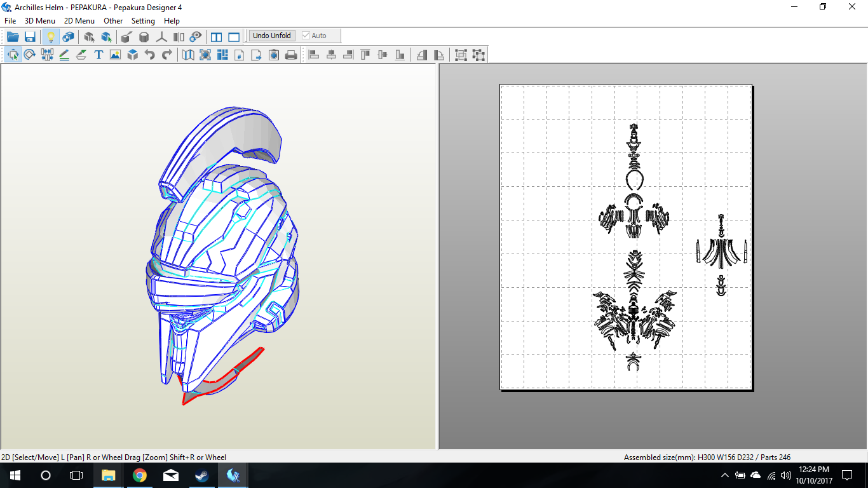Screen dimensions: 868x488
Task: Click the clipboard copy pattern icon
Action: (274, 55)
